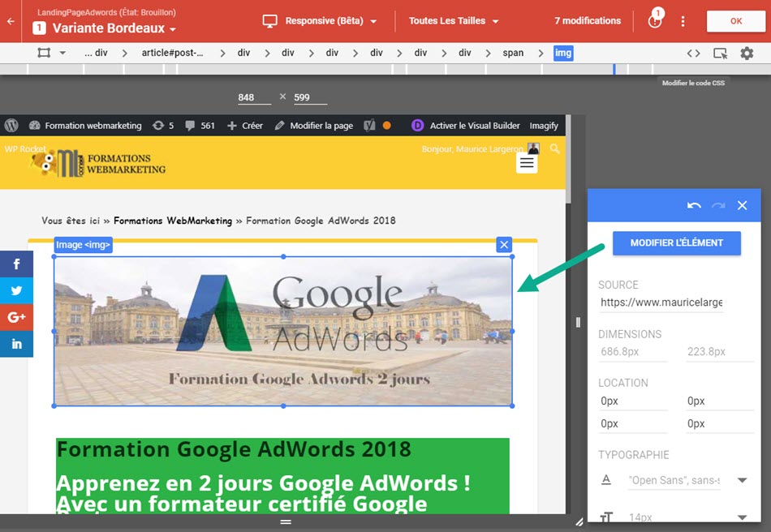
Task: Click the font size TT icon
Action: click(606, 517)
